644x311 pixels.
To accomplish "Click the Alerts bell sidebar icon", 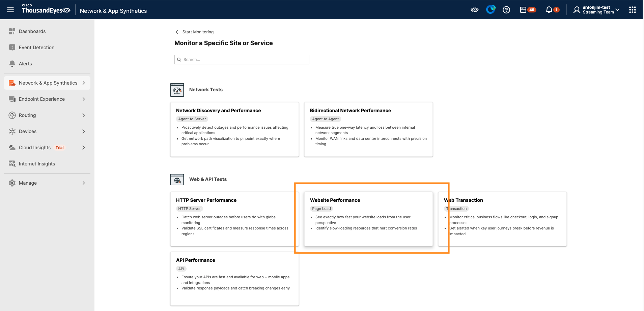I will tap(12, 64).
